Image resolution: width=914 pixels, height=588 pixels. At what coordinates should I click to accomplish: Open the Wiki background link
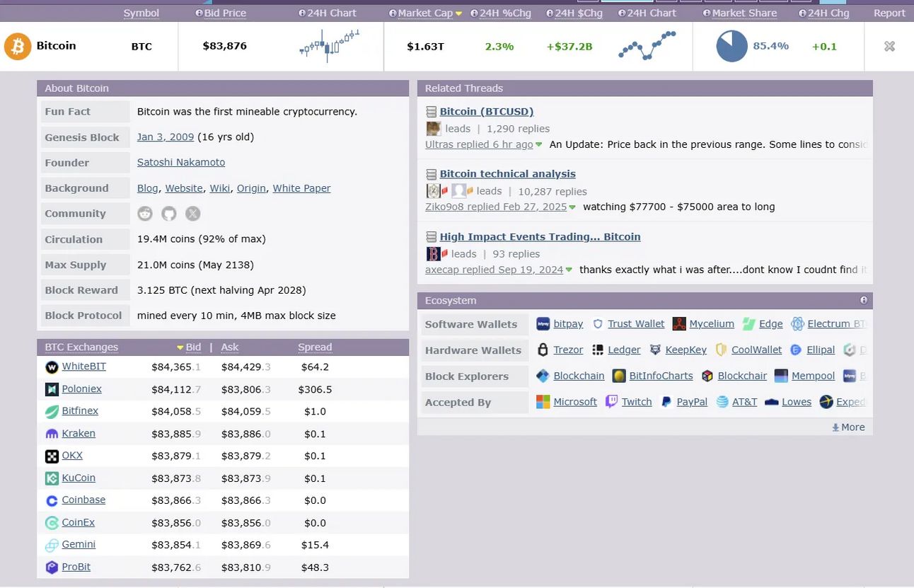(x=219, y=188)
